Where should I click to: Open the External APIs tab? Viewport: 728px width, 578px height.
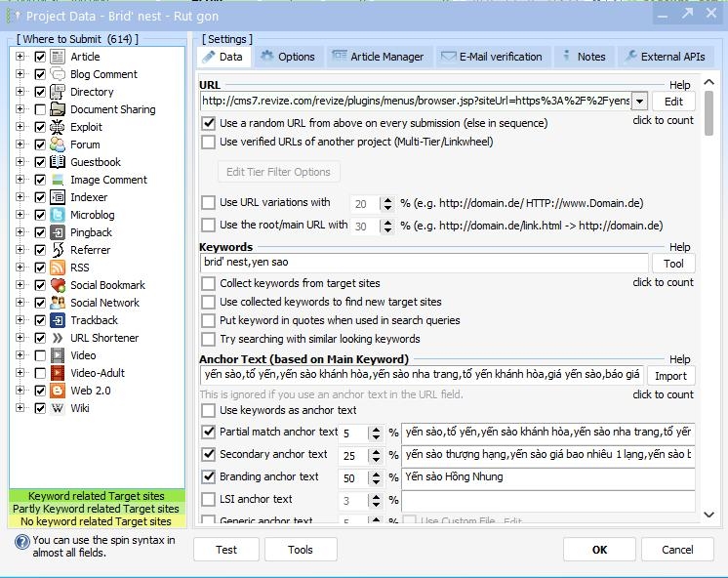click(664, 57)
